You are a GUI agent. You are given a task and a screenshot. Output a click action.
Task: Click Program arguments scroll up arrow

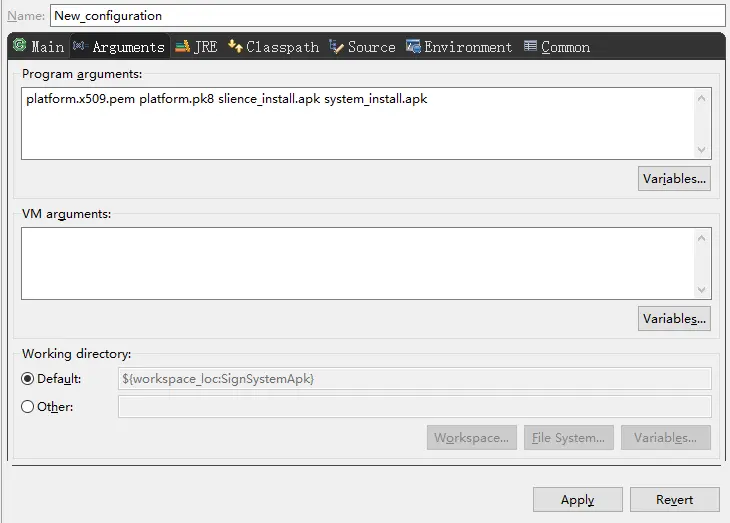[702, 98]
